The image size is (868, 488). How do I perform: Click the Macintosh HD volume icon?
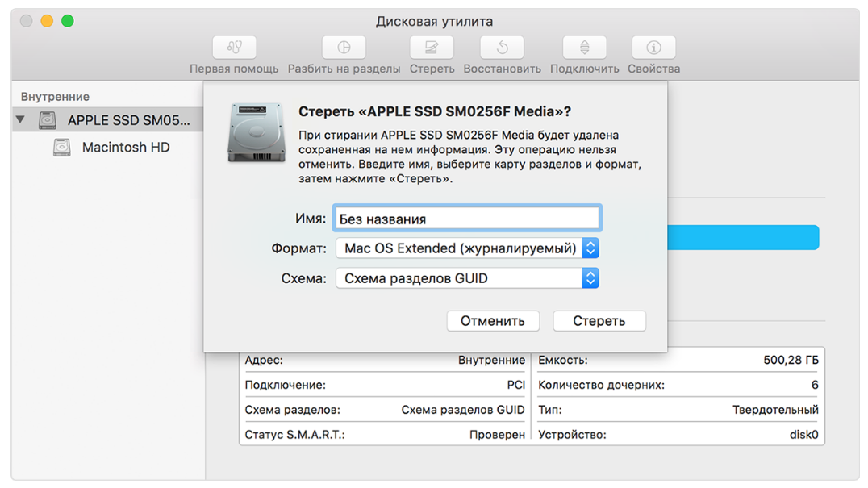pyautogui.click(x=62, y=148)
